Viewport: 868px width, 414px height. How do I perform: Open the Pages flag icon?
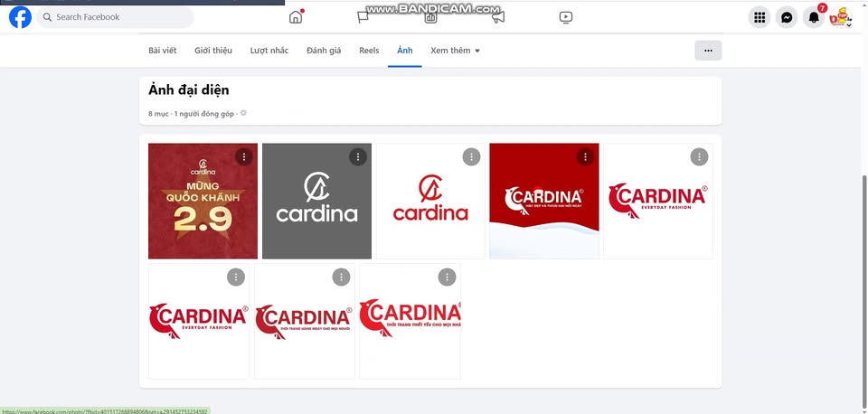coord(363,17)
